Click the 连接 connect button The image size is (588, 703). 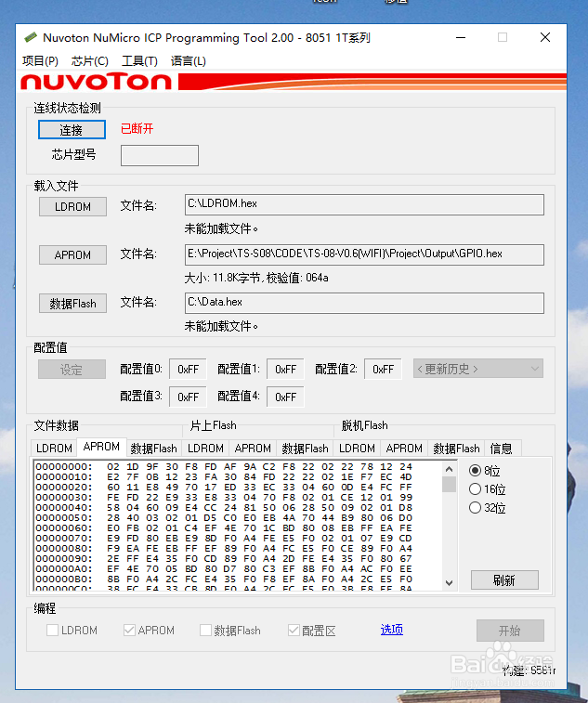(x=72, y=130)
